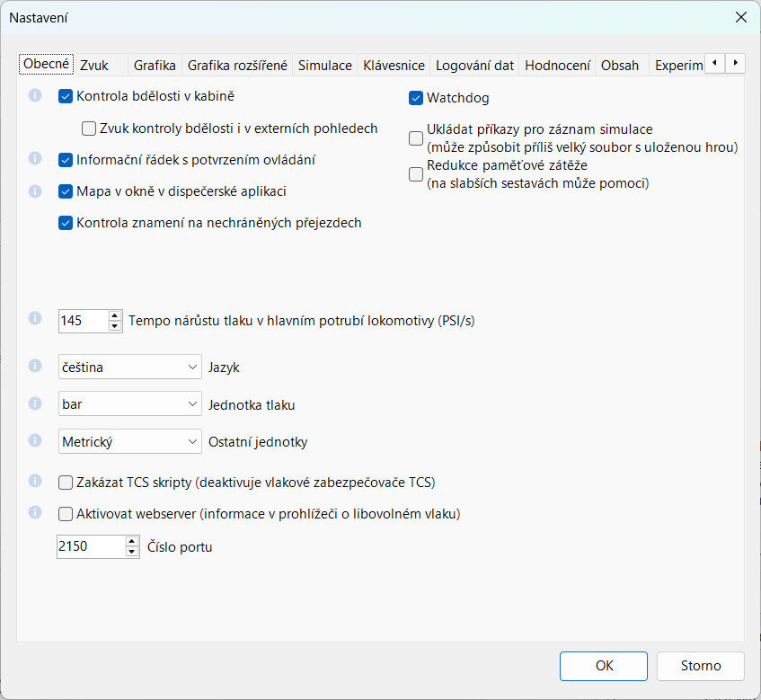Expand the Jednotka tlaku dropdown
761x700 pixels.
pyautogui.click(x=130, y=404)
